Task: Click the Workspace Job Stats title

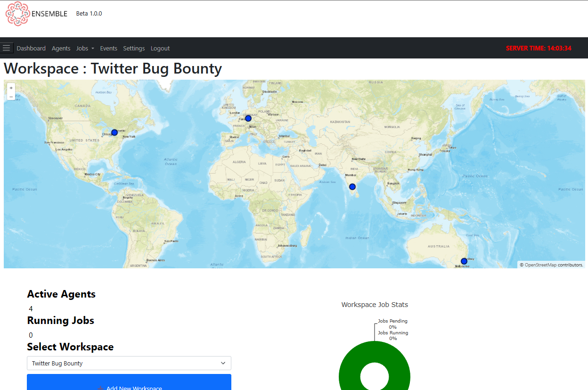Action: tap(375, 305)
